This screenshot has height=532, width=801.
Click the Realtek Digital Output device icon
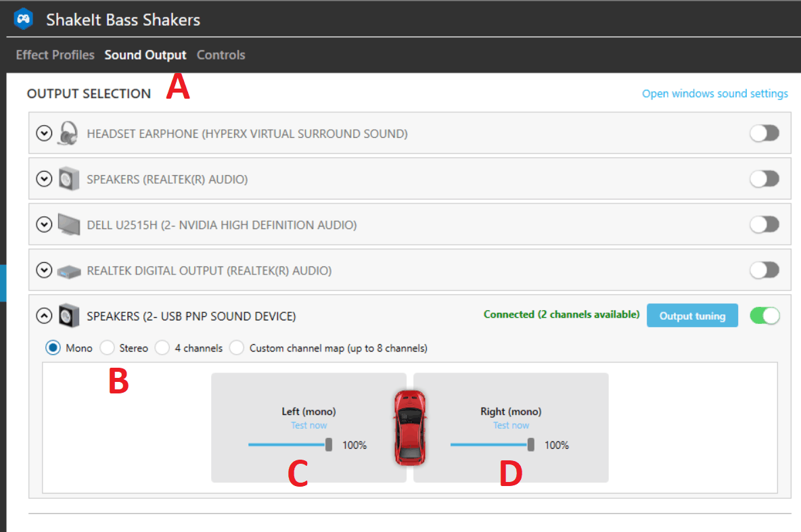68,270
